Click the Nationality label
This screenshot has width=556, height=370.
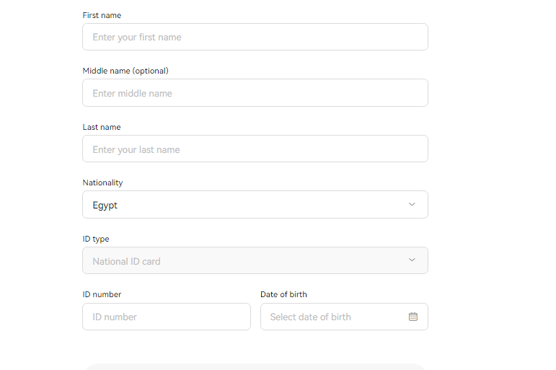tap(103, 183)
